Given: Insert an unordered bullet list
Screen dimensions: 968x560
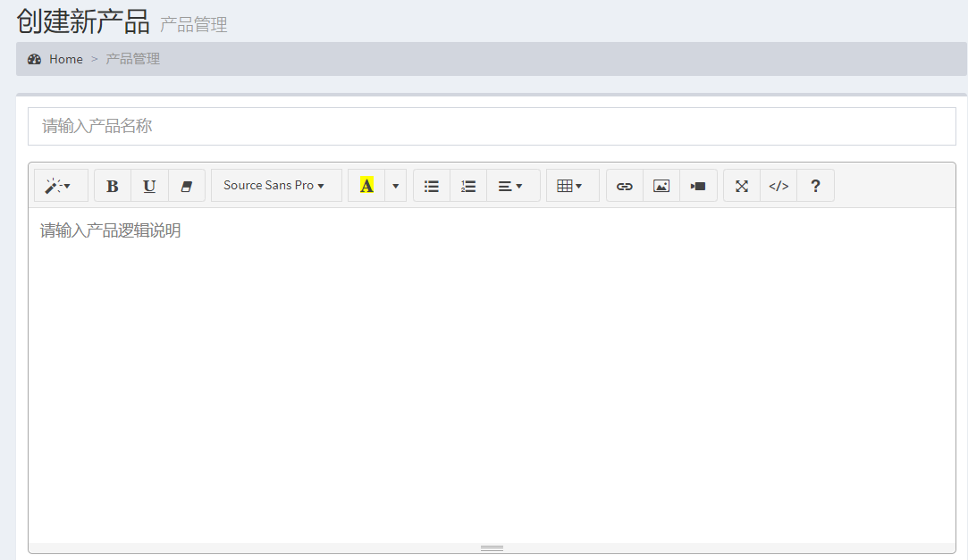Looking at the screenshot, I should coord(432,186).
